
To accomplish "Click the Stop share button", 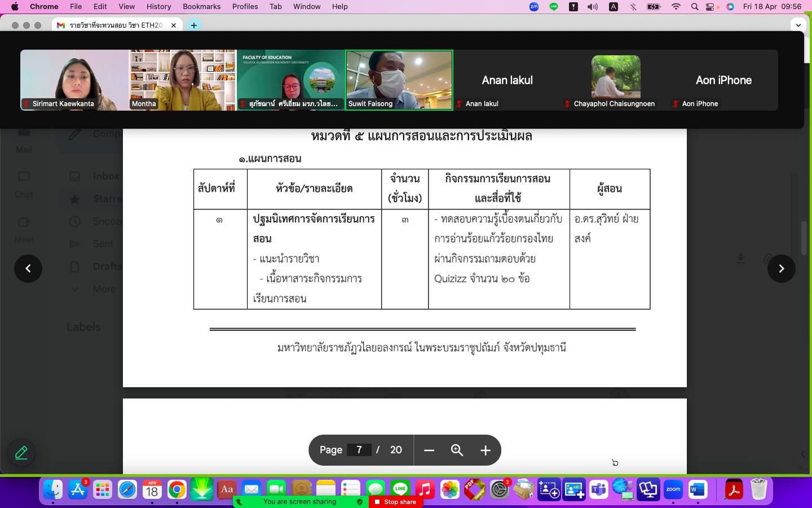I will point(395,502).
